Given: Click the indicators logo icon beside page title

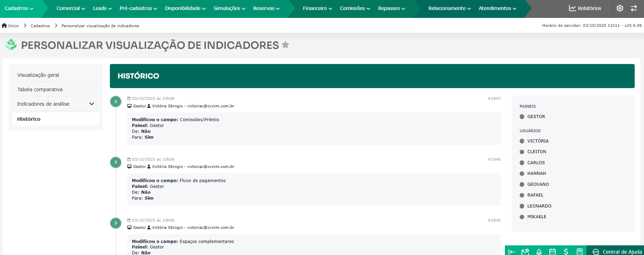Looking at the screenshot, I should 11,44.
